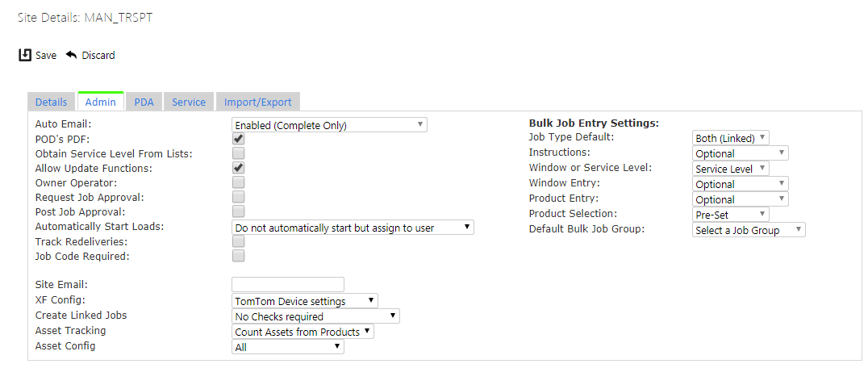Switch to the Details tab
This screenshot has width=868, height=368.
(51, 102)
